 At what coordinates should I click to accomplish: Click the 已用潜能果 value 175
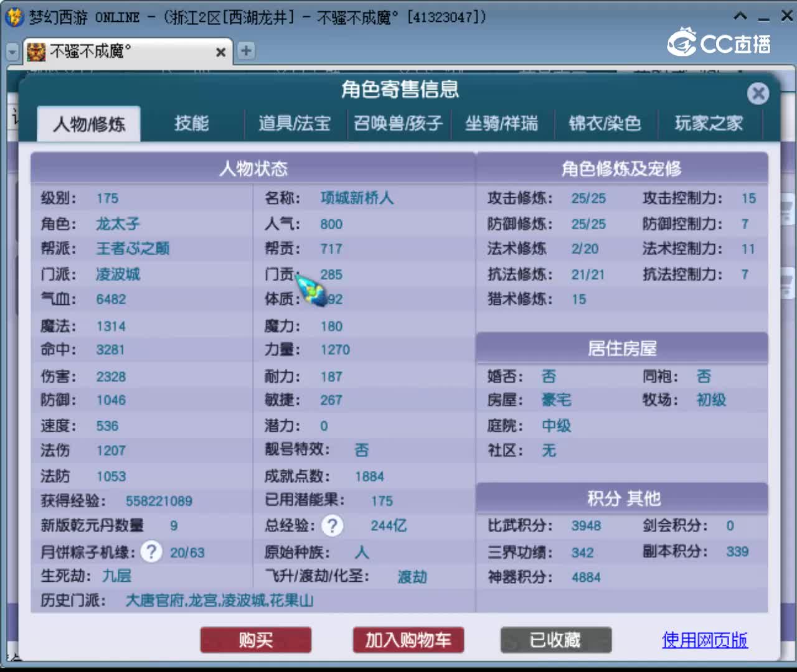(x=382, y=501)
